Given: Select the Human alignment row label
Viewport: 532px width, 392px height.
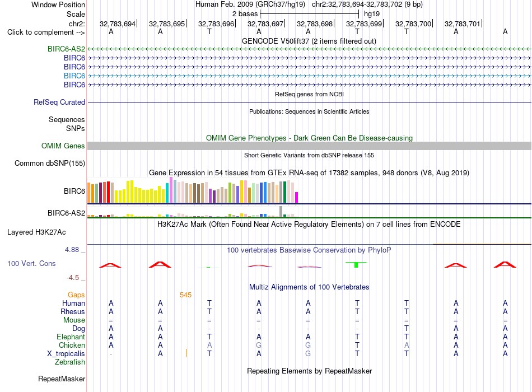Looking at the screenshot, I should [73, 304].
